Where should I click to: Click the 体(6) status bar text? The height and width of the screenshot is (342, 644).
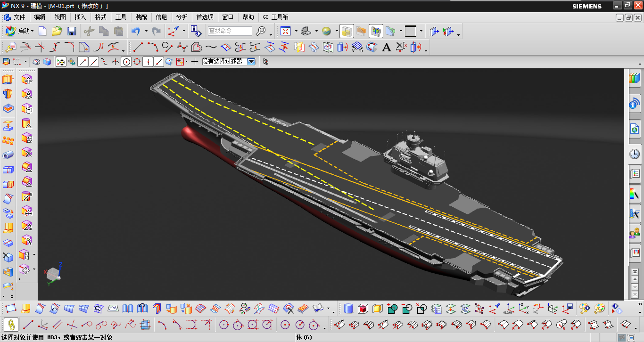(304, 337)
